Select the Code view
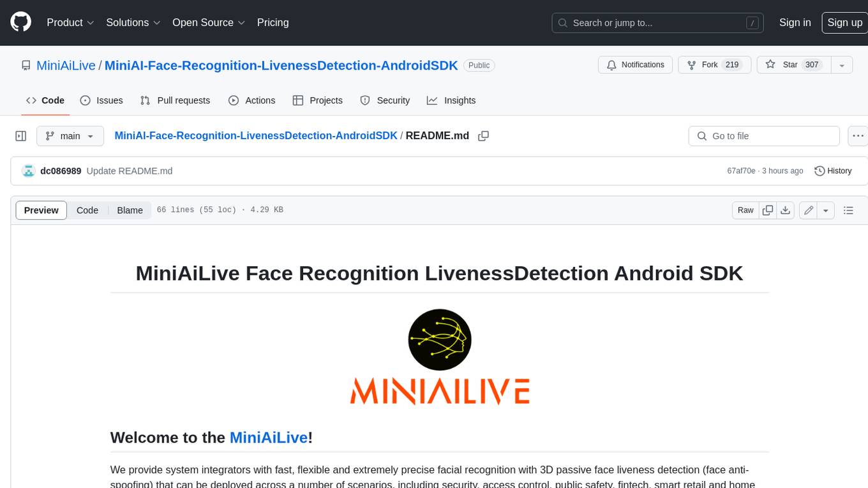The height and width of the screenshot is (488, 868). [x=87, y=210]
